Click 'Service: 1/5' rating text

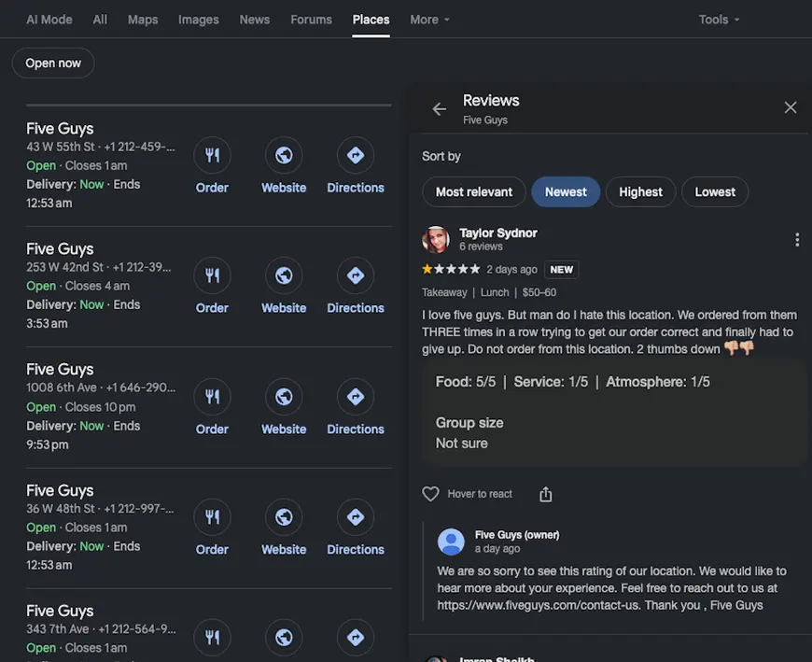pyautogui.click(x=551, y=382)
